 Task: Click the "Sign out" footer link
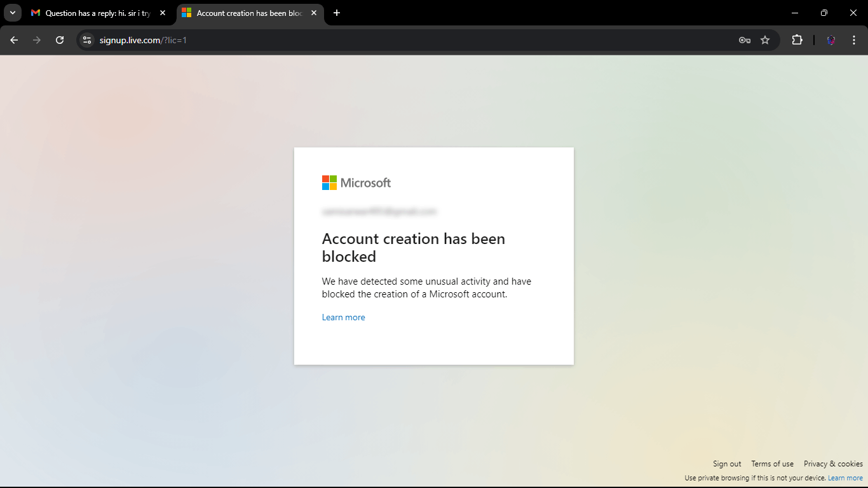[x=727, y=464]
